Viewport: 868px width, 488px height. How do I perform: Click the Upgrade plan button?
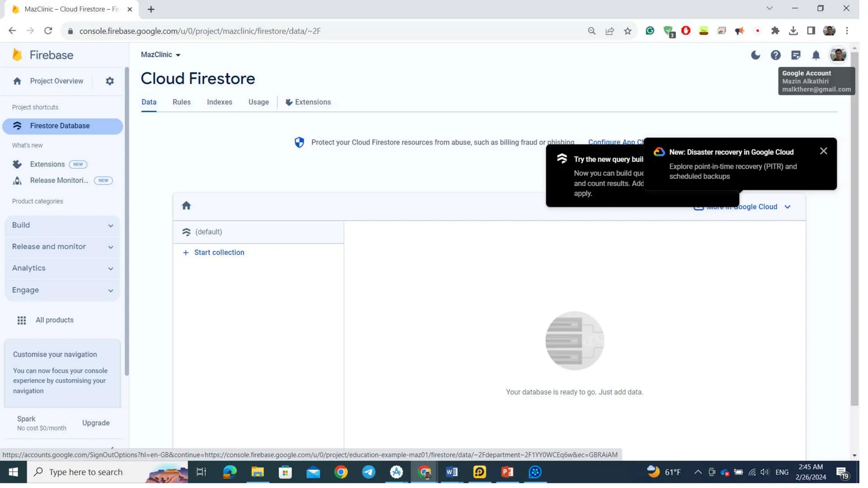[x=96, y=423]
